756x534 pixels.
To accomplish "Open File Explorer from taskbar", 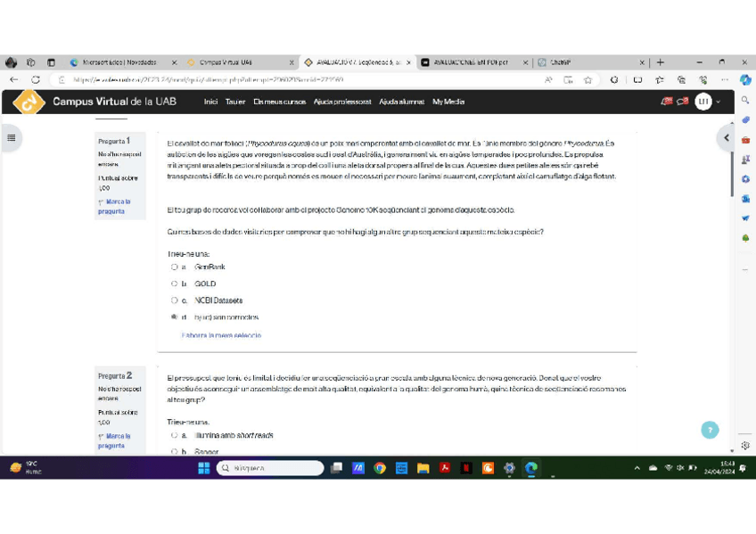I will pyautogui.click(x=423, y=468).
